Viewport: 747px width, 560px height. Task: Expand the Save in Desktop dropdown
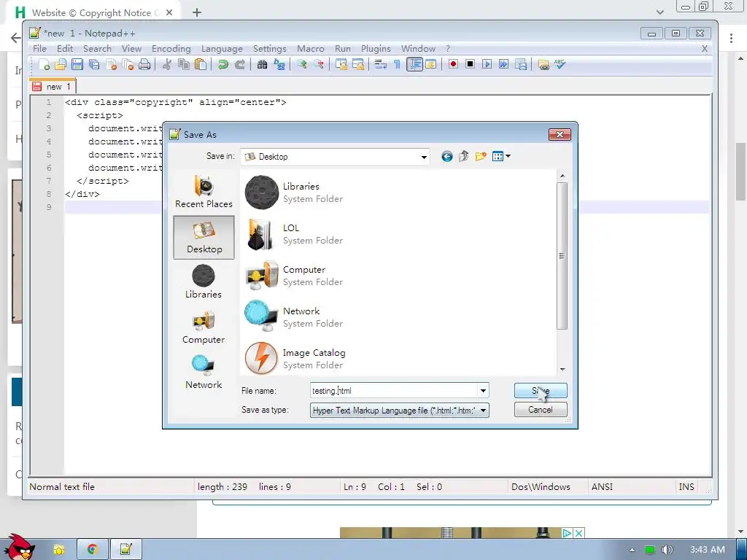pos(424,157)
